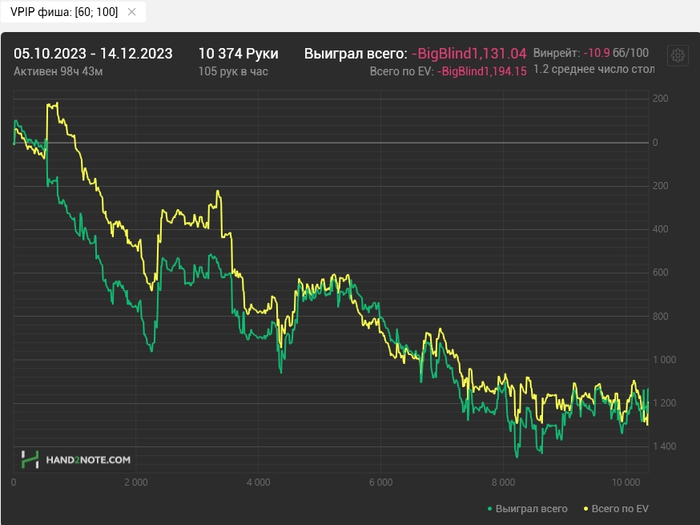Toggle the Выиграл всего legend series
This screenshot has height=525, width=700.
tap(527, 508)
